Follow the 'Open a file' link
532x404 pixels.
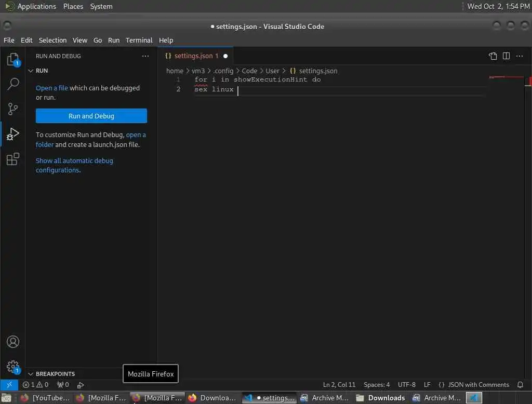[x=52, y=88]
